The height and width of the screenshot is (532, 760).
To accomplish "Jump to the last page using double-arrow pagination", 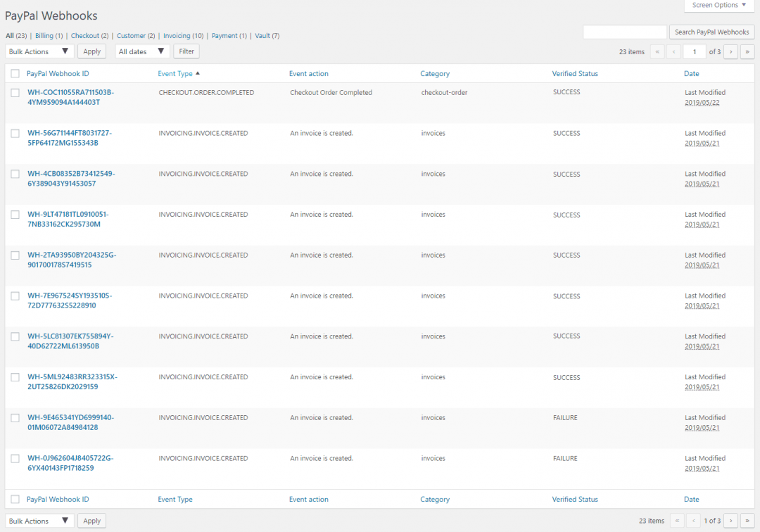I will [x=747, y=51].
